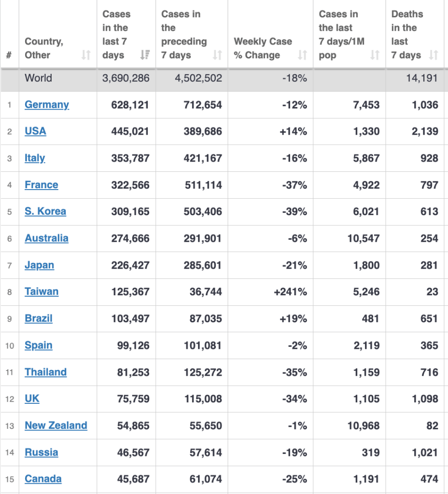
Task: Click the # rank column header
Action: pyautogui.click(x=9, y=55)
